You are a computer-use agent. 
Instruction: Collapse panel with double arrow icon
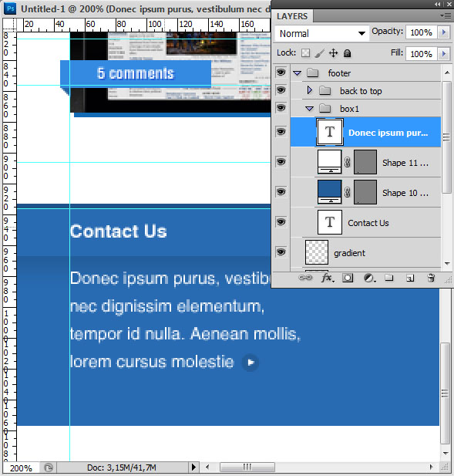pyautogui.click(x=437, y=5)
